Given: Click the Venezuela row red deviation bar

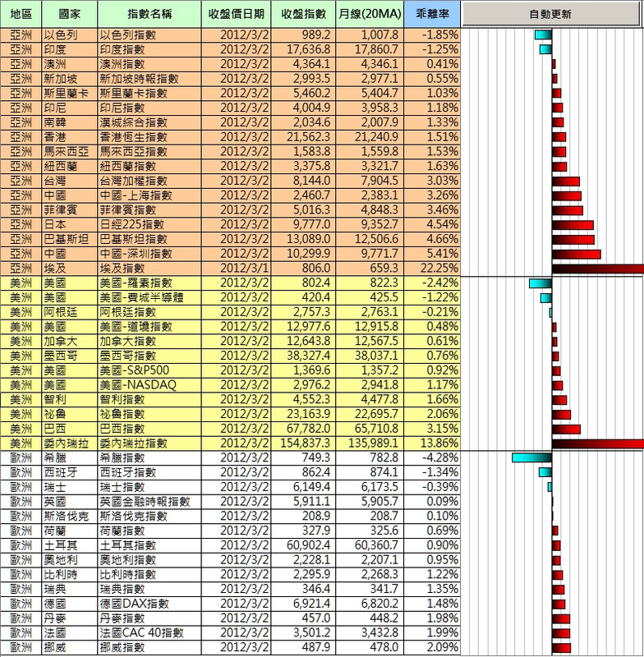Looking at the screenshot, I should click(x=598, y=443).
